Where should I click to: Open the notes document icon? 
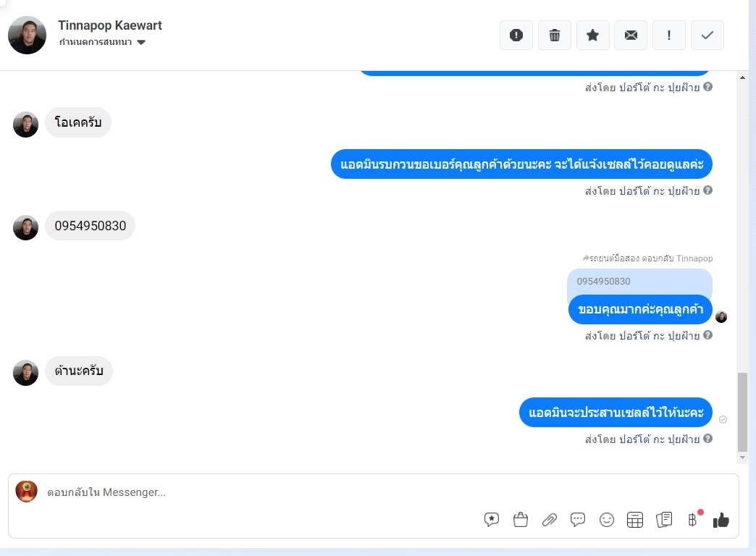[664, 519]
